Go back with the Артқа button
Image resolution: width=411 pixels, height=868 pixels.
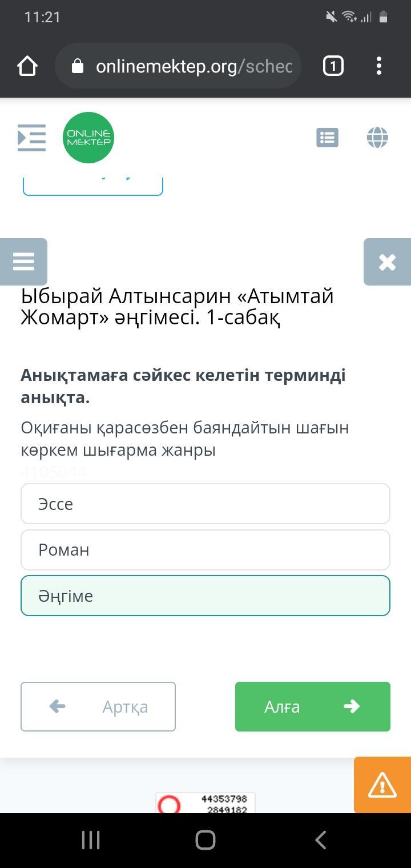pyautogui.click(x=98, y=706)
